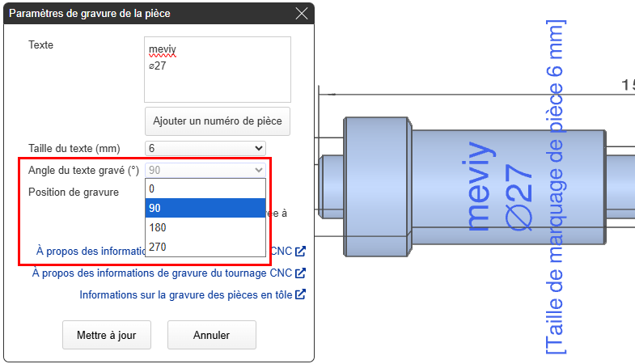Click external-link icon on first CNC information row
The height and width of the screenshot is (364, 635).
point(301,251)
